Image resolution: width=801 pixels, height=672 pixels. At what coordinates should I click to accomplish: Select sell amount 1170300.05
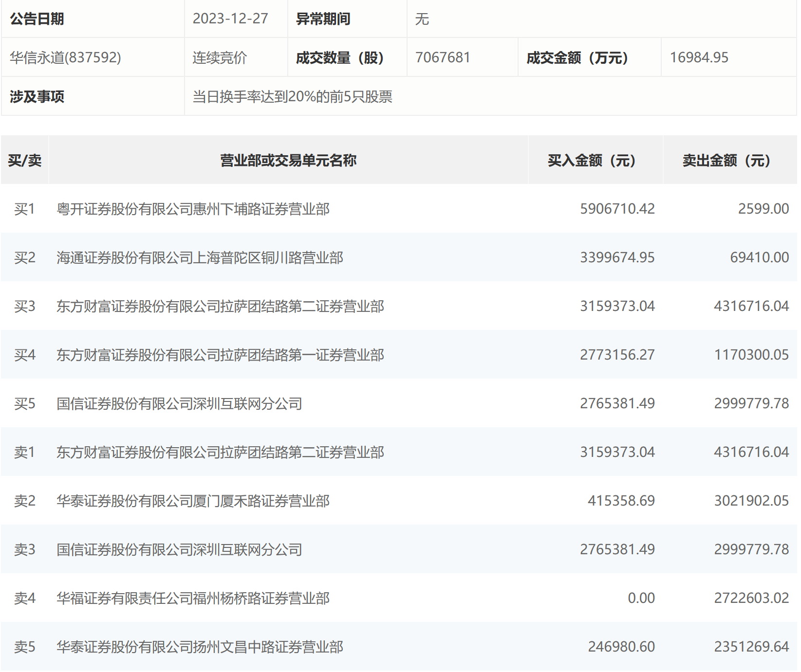pos(752,355)
